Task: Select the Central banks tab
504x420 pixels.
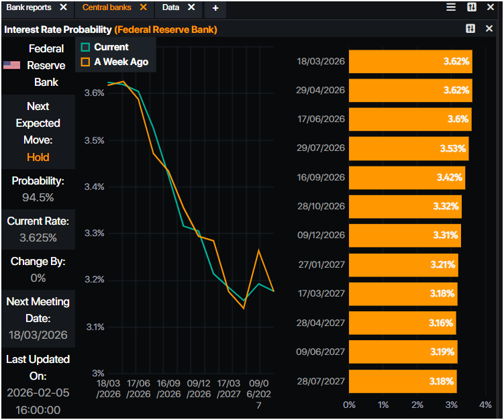Action: tap(105, 7)
